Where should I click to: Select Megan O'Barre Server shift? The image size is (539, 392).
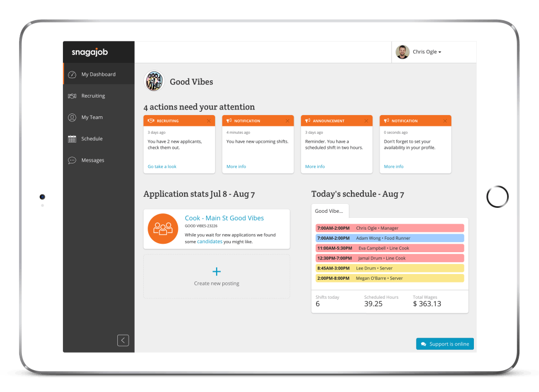pos(390,278)
